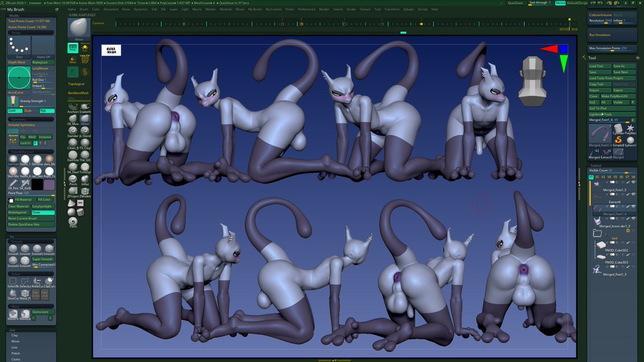This screenshot has height=362, width=644.
Task: Adjust the Paint Flow slider
Action: [x=31, y=193]
